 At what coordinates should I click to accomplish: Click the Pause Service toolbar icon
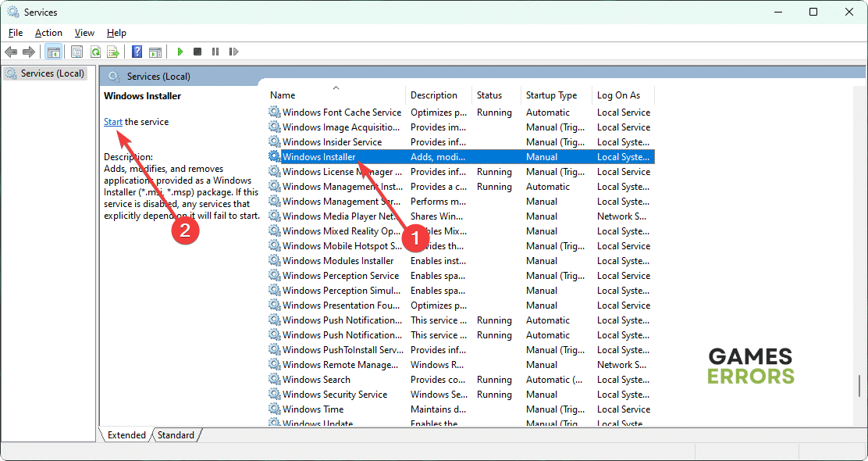tap(215, 52)
